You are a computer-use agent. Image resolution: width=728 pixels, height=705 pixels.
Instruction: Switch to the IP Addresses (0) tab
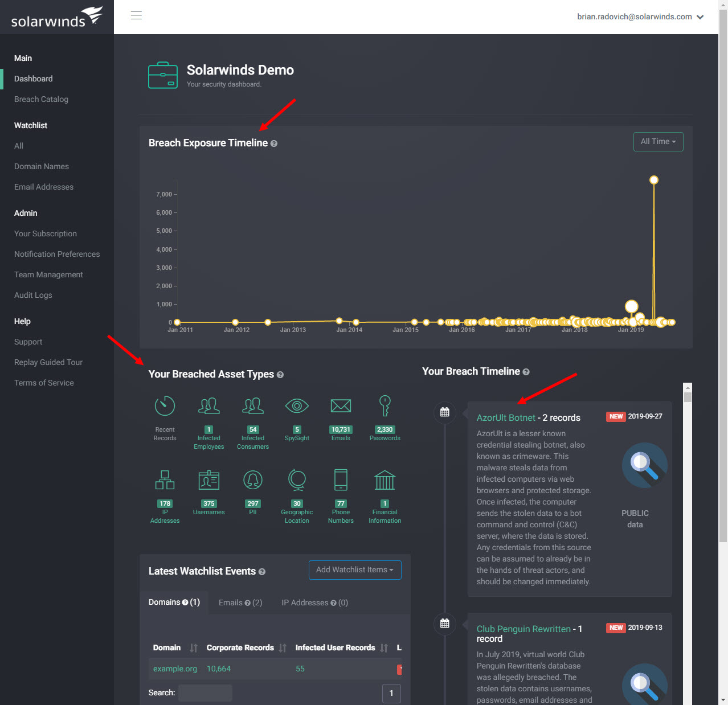314,602
